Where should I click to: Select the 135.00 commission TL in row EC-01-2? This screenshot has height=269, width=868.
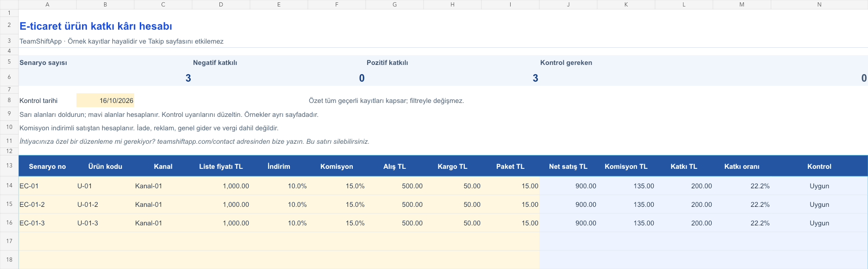click(626, 205)
